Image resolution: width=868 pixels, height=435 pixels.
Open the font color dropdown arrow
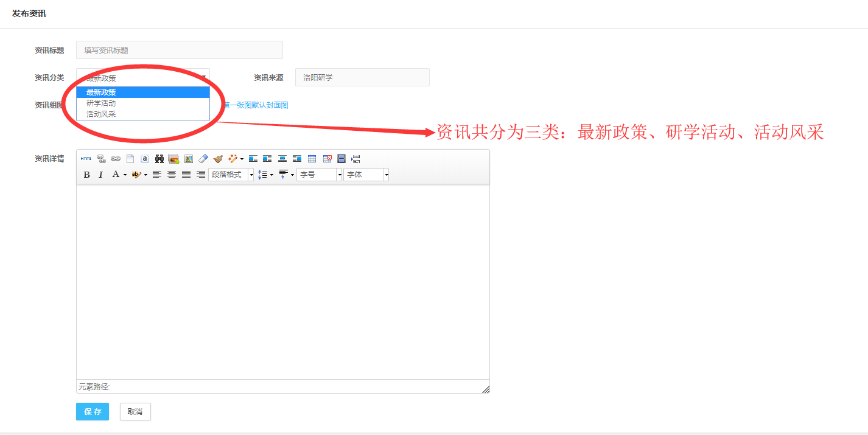[x=125, y=175]
